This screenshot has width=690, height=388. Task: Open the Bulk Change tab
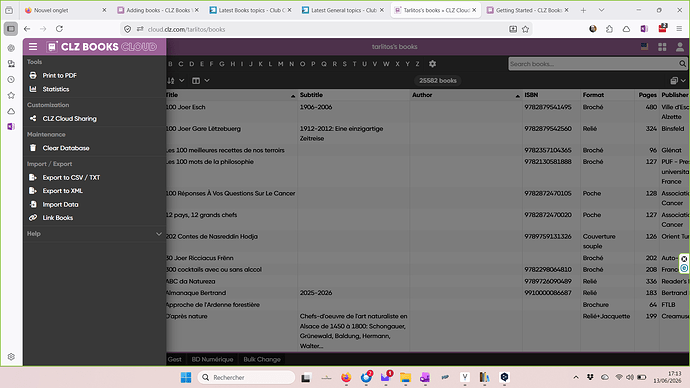point(262,359)
